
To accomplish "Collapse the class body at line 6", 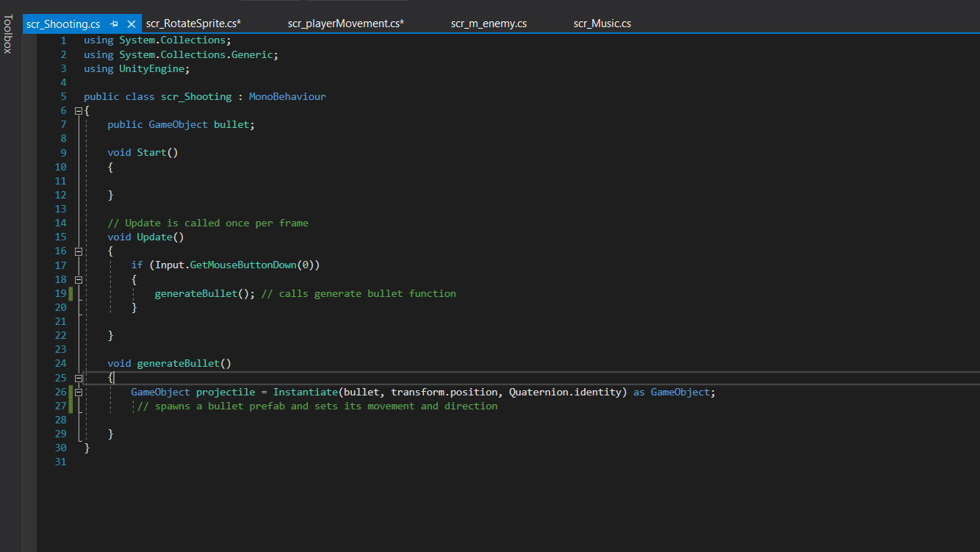I will pos(79,110).
